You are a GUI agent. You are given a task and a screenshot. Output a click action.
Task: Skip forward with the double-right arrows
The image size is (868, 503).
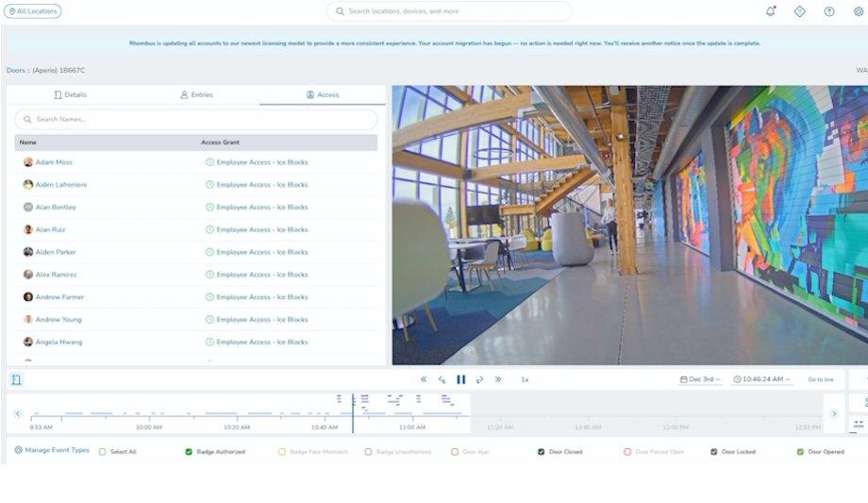click(x=498, y=379)
